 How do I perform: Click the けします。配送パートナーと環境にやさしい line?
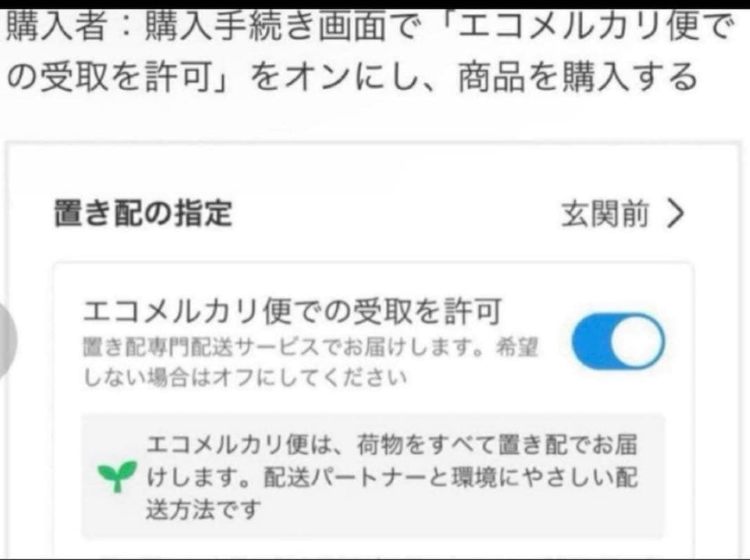click(392, 477)
